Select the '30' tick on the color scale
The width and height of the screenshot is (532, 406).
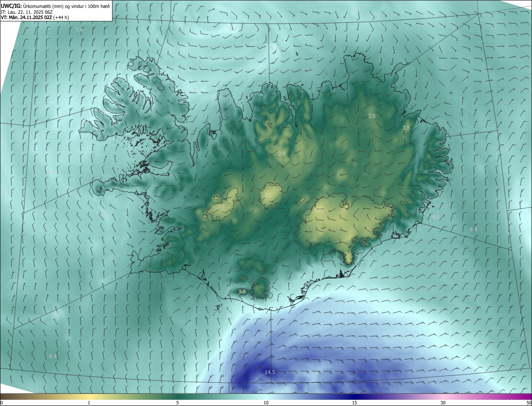point(443,403)
